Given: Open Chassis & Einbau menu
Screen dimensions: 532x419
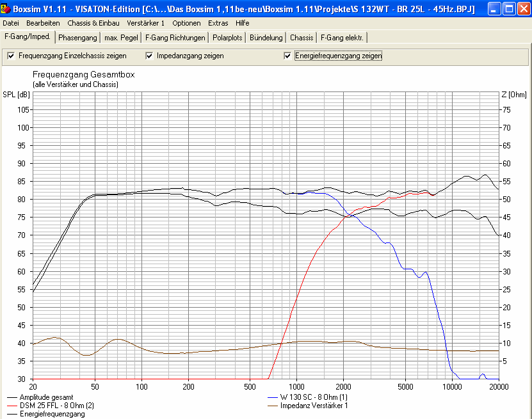Looking at the screenshot, I should [93, 23].
